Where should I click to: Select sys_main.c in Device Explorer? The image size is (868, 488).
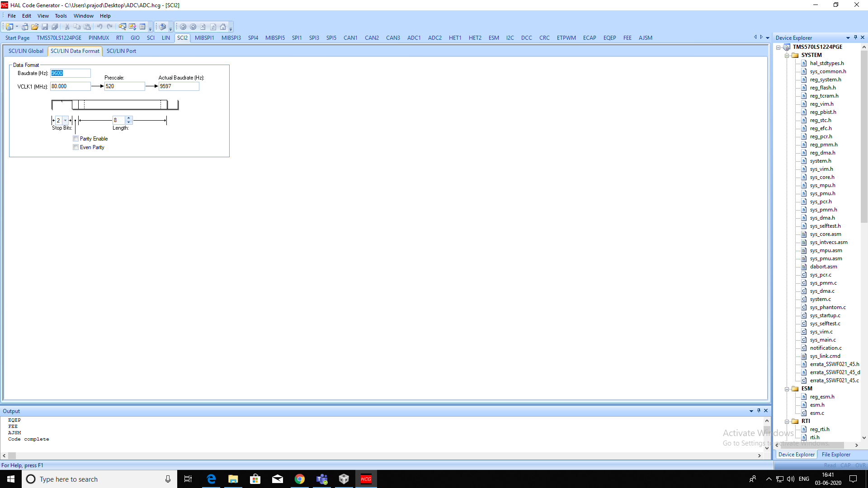(823, 340)
